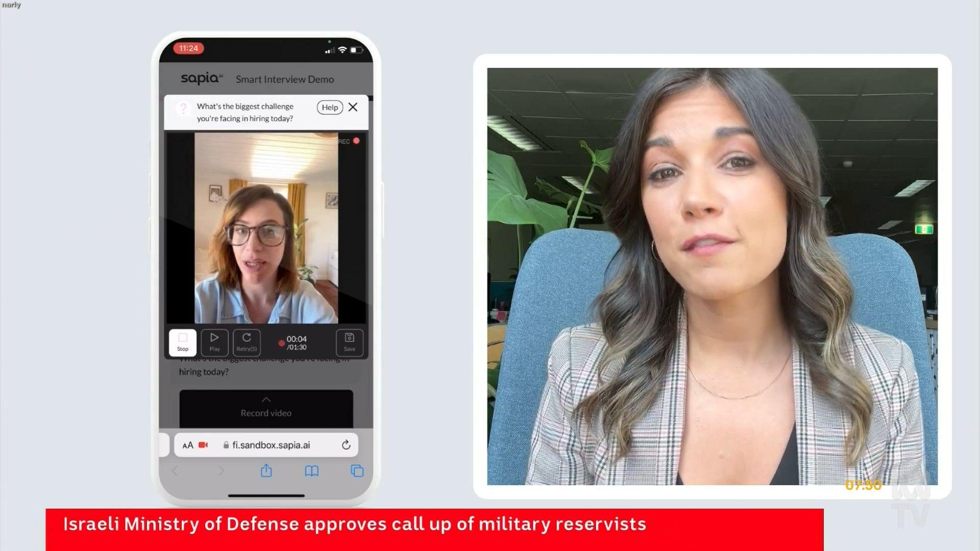Reload the page in Safari
Screen dimensions: 980x551
pyautogui.click(x=346, y=445)
